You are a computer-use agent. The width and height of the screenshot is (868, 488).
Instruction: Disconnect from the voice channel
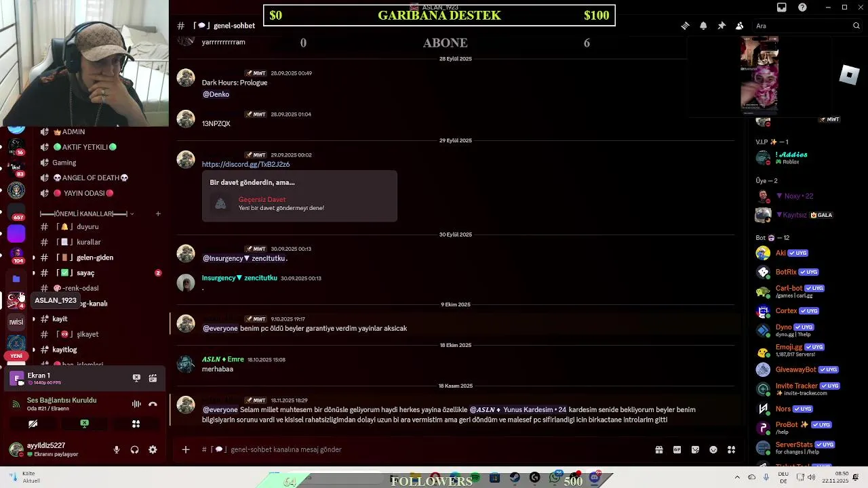[153, 404]
